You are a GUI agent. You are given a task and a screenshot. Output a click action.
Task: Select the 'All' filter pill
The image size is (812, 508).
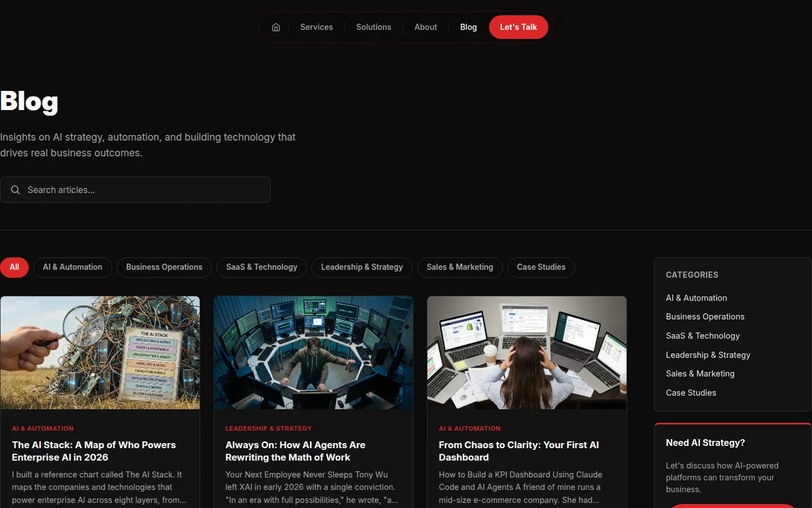click(14, 267)
